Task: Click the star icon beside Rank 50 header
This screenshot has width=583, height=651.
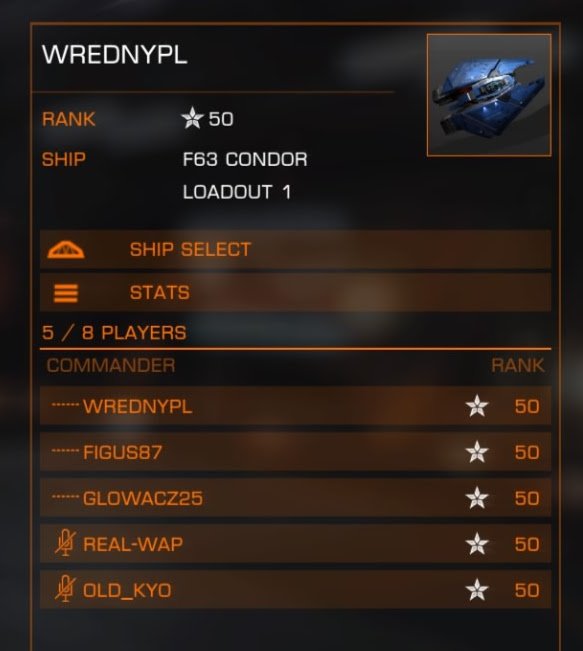Action: point(192,118)
